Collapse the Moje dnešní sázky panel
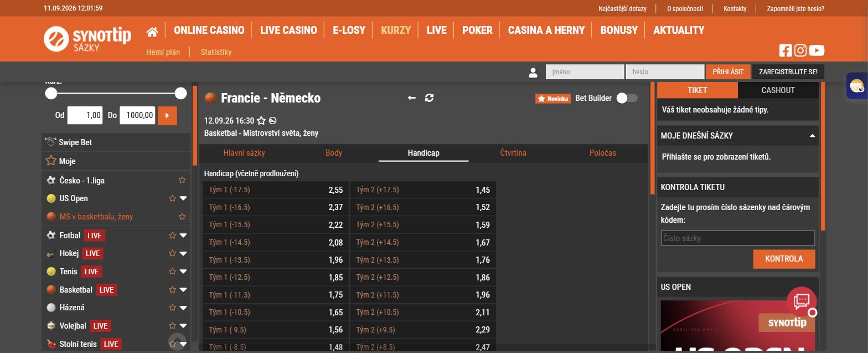The width and height of the screenshot is (868, 353). pos(812,136)
